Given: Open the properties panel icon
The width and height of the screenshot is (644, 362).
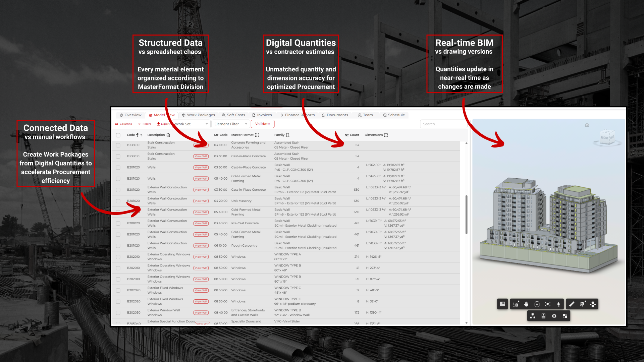Looking at the screenshot, I should point(543,316).
